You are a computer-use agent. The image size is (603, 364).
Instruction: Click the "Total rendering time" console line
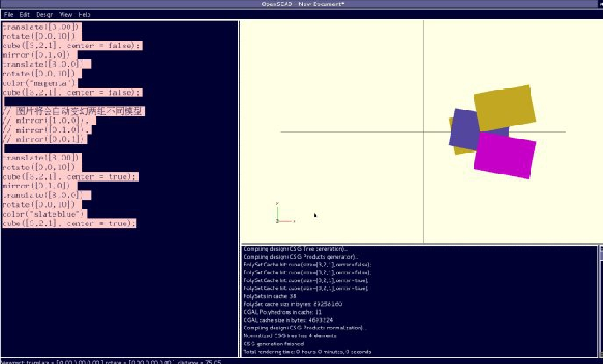307,352
